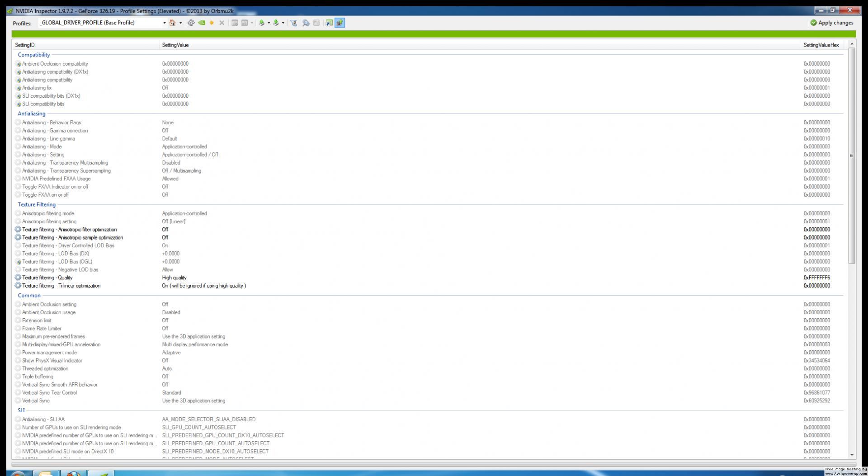Click the Texture Filtering group header
This screenshot has width=868, height=476.
click(x=37, y=204)
